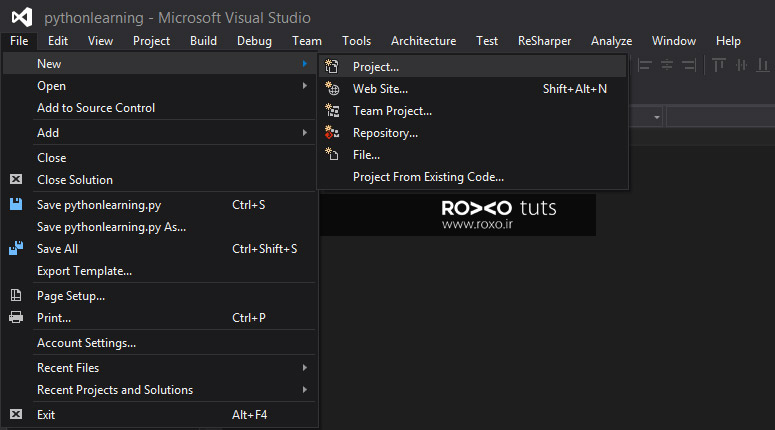775x430 pixels.
Task: Open the Build menu
Action: pyautogui.click(x=203, y=41)
